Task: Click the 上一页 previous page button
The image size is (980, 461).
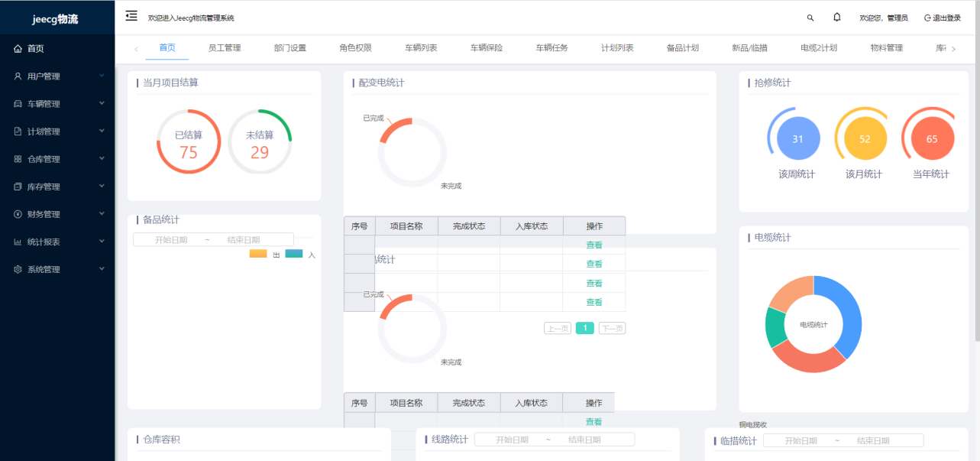Action: pos(558,328)
